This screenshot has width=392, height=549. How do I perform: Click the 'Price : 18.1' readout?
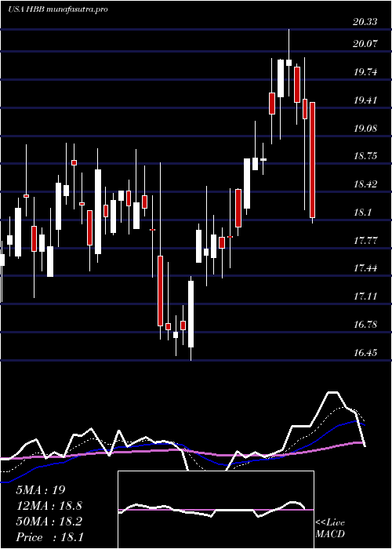point(49,537)
